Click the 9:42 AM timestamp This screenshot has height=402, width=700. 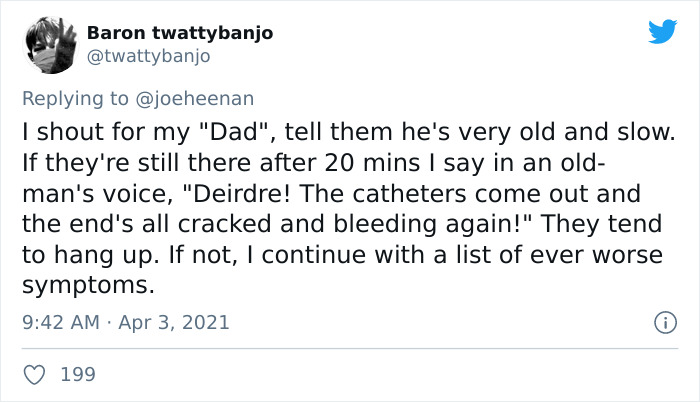[x=62, y=322]
